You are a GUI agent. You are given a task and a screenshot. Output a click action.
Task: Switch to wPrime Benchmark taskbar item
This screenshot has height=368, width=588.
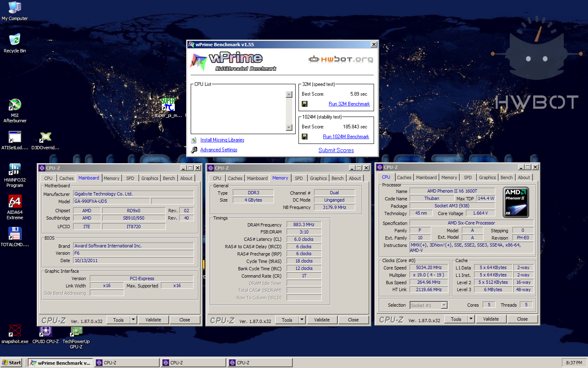point(60,363)
